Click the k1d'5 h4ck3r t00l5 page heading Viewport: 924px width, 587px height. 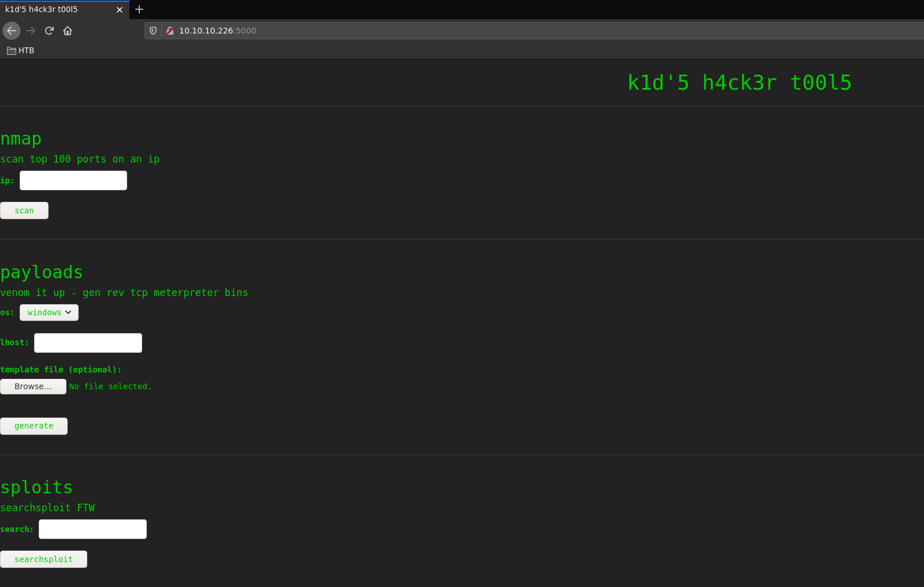(x=739, y=83)
